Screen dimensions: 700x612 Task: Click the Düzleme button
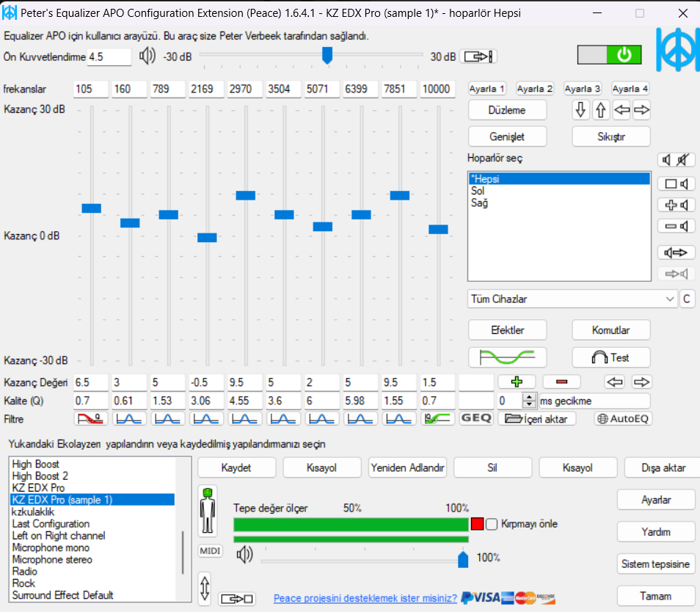point(507,110)
